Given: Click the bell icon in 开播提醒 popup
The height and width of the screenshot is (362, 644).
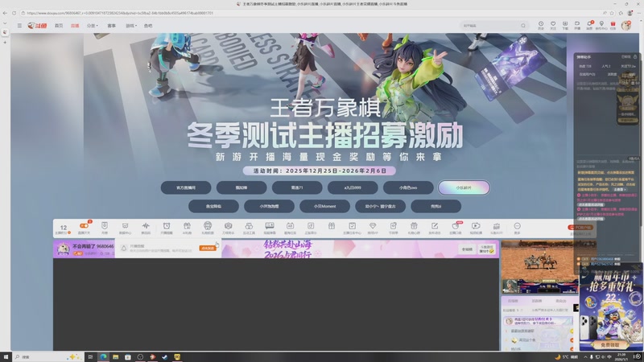Looking at the screenshot, I should pos(124,248).
